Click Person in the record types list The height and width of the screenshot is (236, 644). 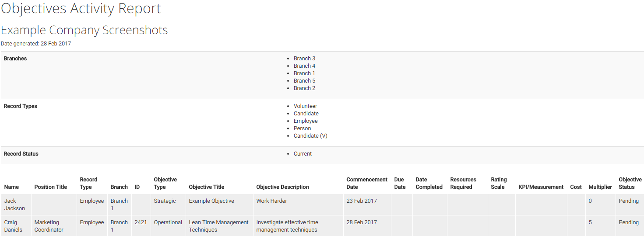tap(303, 128)
